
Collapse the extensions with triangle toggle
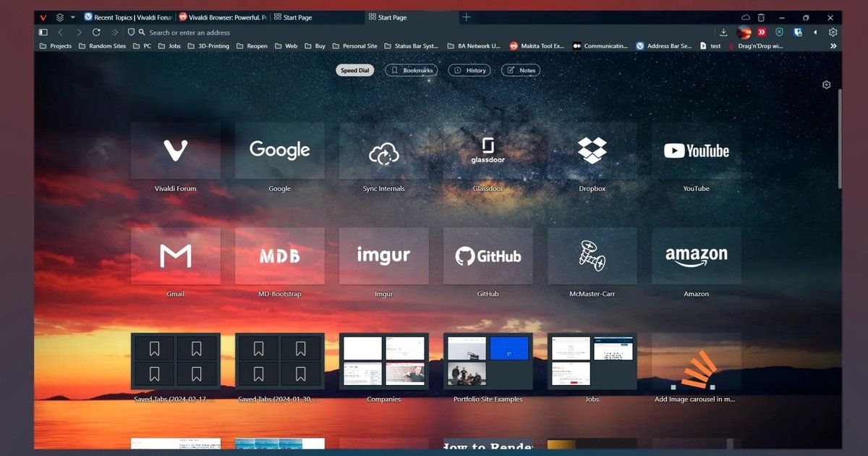click(x=815, y=32)
